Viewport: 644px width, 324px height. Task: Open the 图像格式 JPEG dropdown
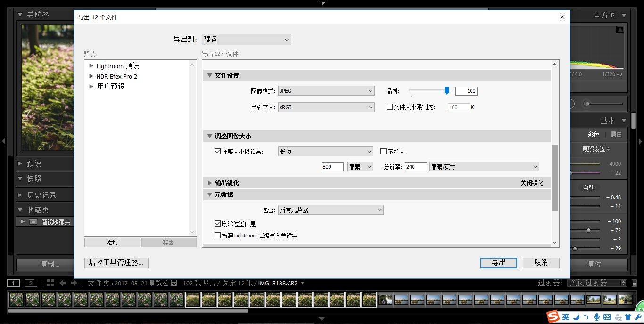326,90
